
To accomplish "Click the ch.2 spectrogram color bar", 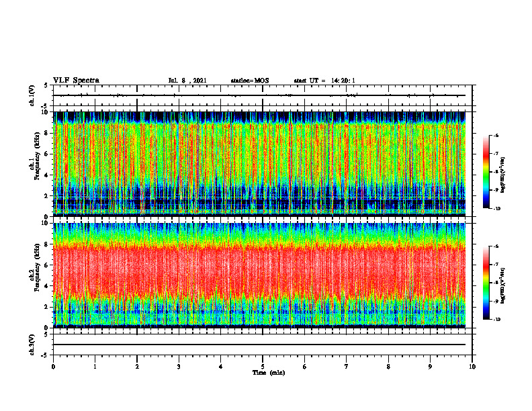I will click(x=486, y=283).
